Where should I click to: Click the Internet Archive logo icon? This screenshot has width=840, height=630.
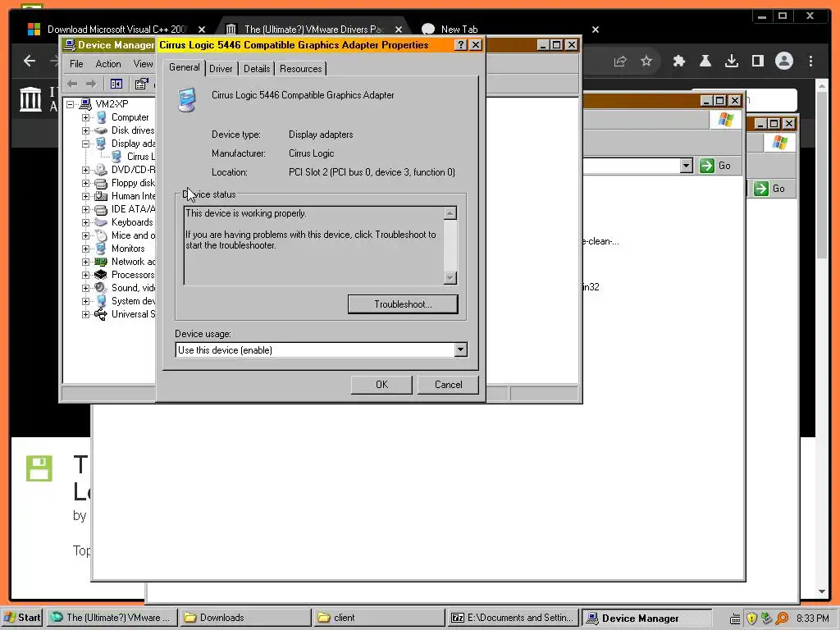pos(30,99)
